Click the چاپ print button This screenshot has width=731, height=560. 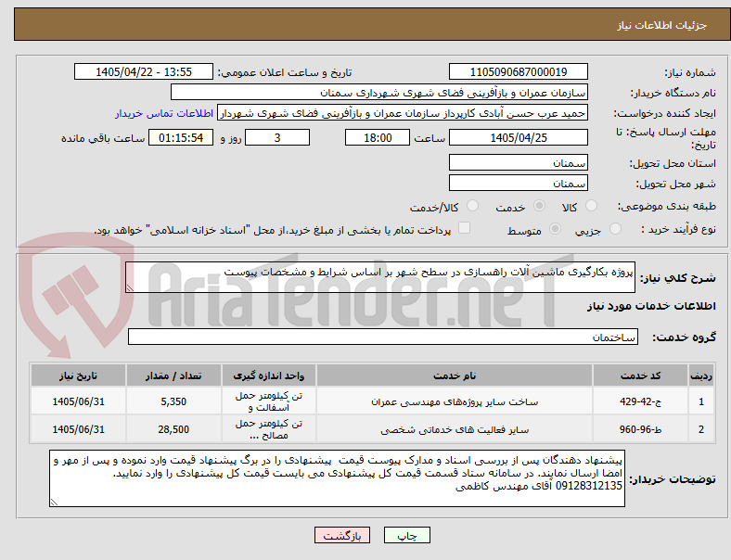coord(407,535)
